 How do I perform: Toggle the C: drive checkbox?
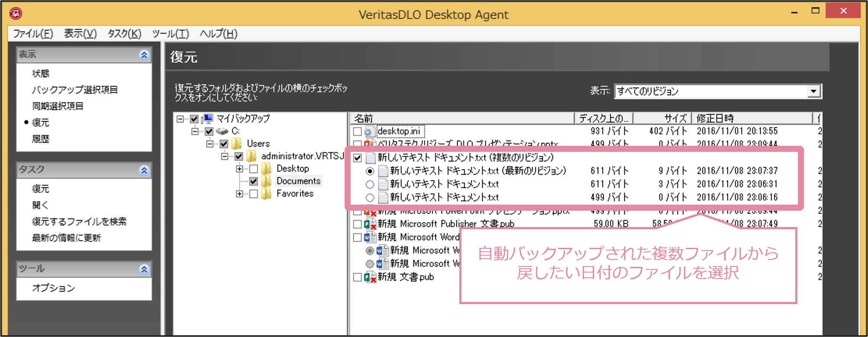[x=209, y=131]
